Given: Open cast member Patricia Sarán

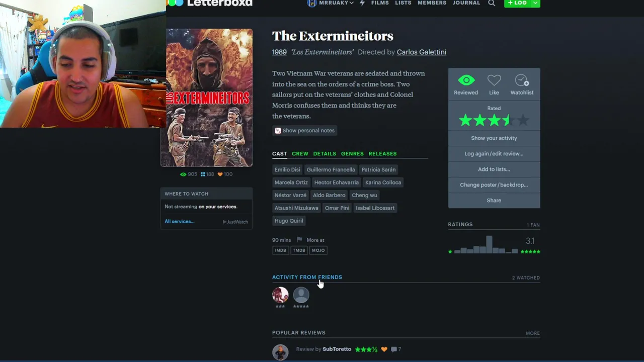Looking at the screenshot, I should click(378, 170).
